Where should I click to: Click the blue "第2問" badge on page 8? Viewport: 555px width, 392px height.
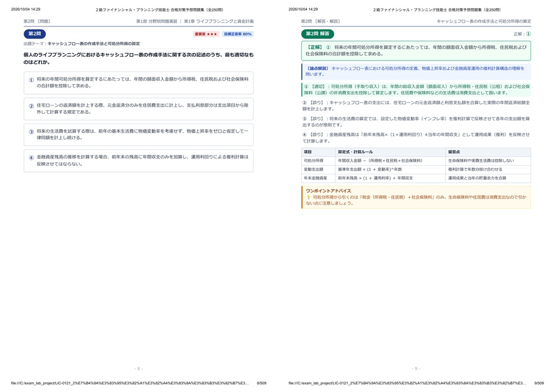pos(35,34)
